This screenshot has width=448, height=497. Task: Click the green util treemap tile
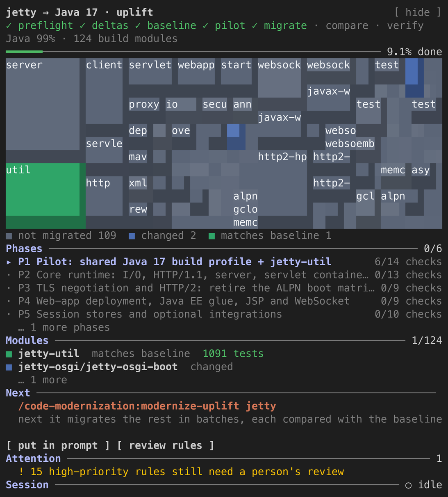tap(43, 189)
